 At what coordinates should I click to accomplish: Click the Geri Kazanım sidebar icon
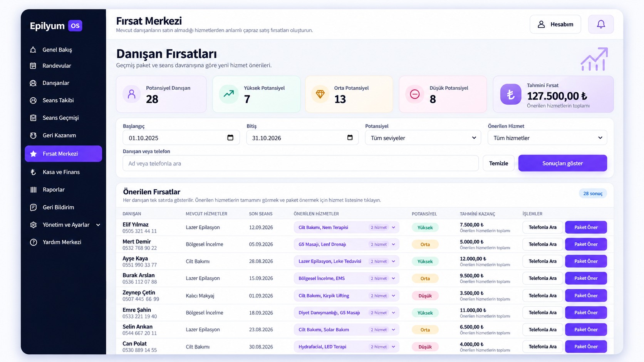33,135
